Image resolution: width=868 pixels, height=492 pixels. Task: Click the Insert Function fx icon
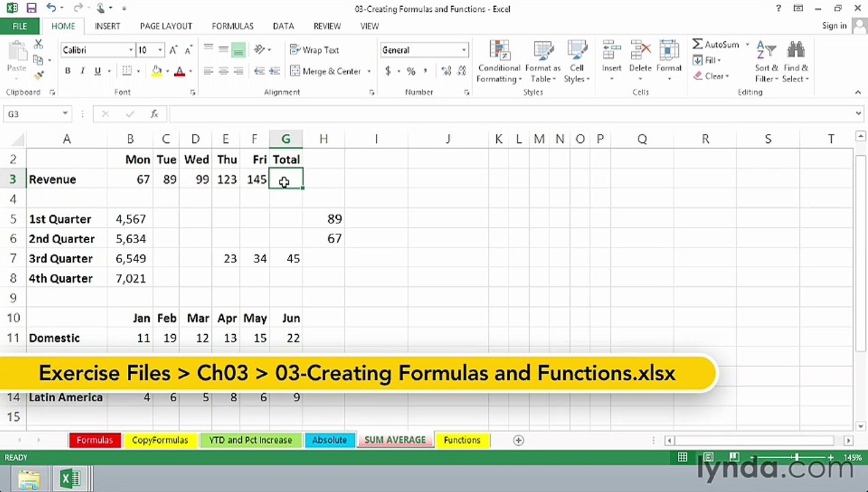pyautogui.click(x=154, y=114)
